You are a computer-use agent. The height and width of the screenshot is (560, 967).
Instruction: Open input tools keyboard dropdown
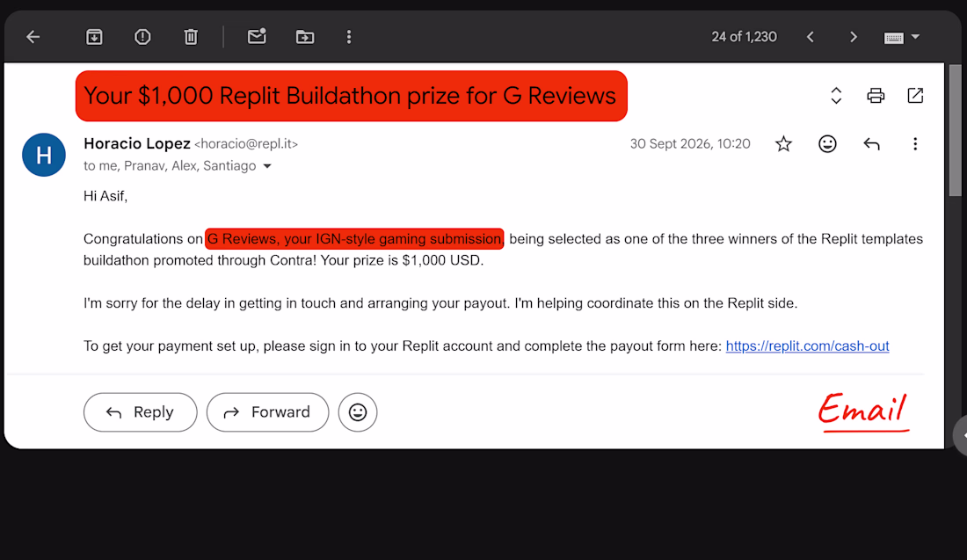pyautogui.click(x=902, y=37)
